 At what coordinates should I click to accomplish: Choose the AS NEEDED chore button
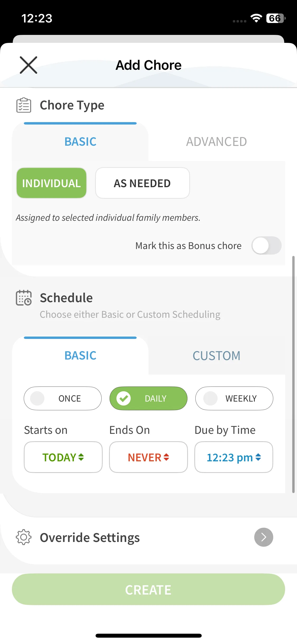[x=142, y=183]
